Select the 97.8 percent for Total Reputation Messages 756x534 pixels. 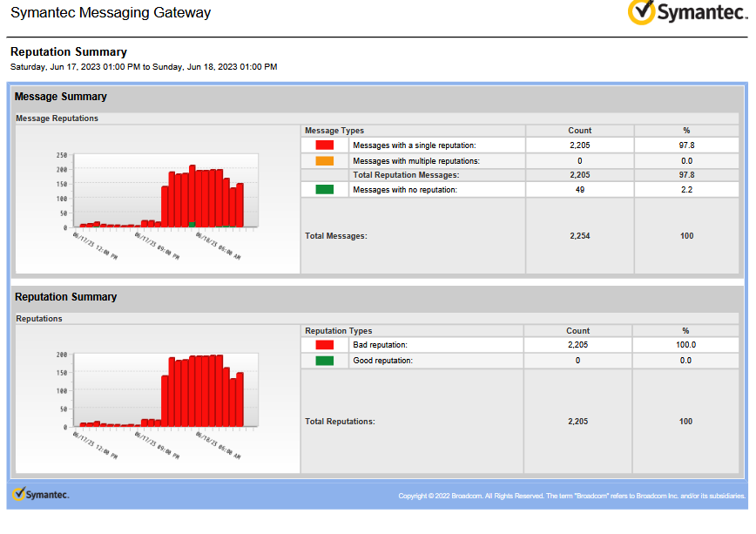[686, 175]
